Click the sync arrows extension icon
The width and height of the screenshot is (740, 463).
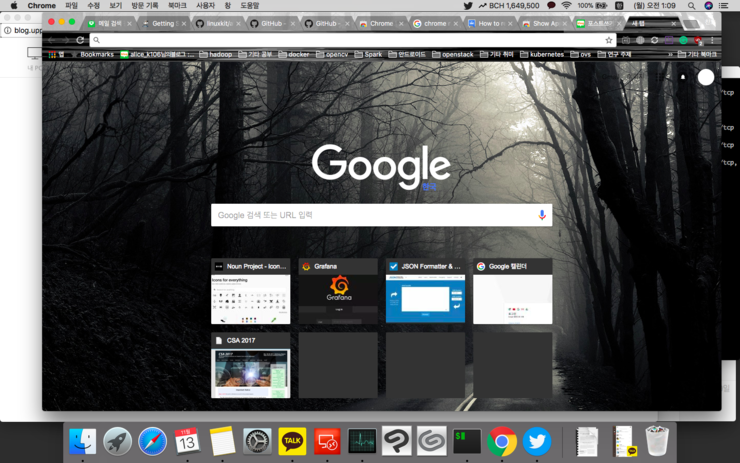pos(654,40)
